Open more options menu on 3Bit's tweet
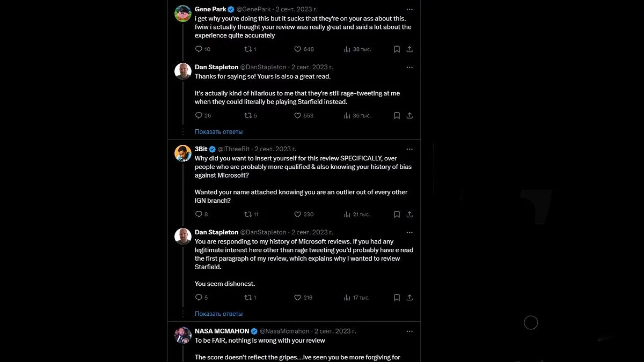This screenshot has height=362, width=644. [409, 149]
